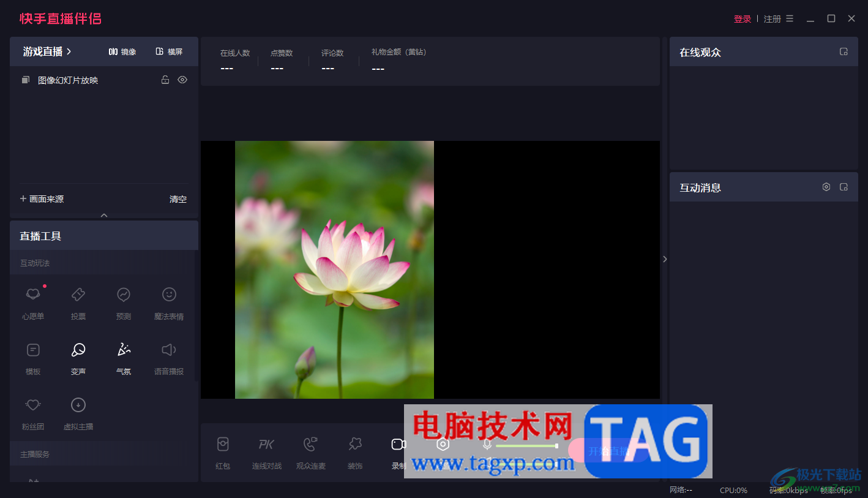Click the lotus flower preview image
Image resolution: width=868 pixels, height=498 pixels.
[x=334, y=270]
